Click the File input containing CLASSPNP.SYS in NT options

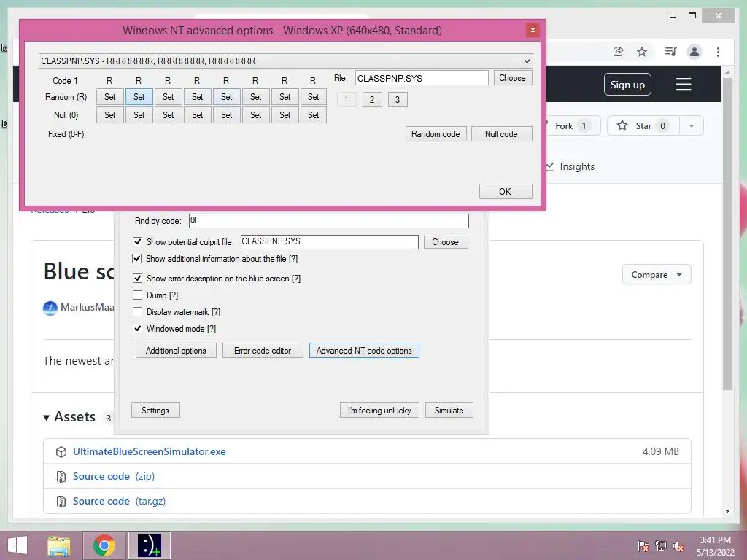pyautogui.click(x=422, y=78)
